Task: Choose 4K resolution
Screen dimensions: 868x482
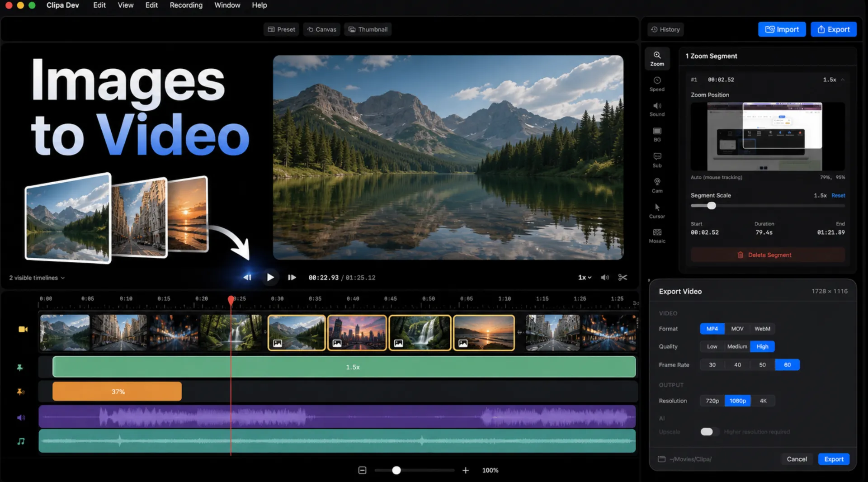Action: coord(763,401)
